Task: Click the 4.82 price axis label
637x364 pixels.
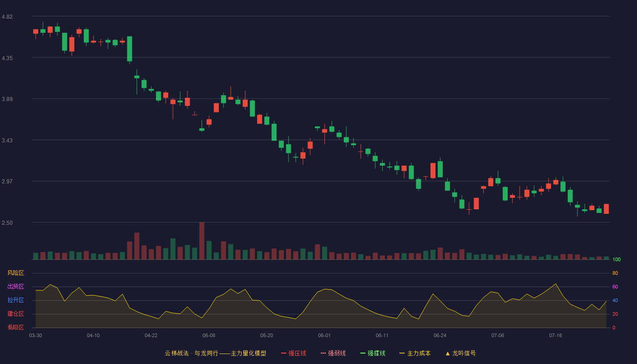Action: pos(7,17)
